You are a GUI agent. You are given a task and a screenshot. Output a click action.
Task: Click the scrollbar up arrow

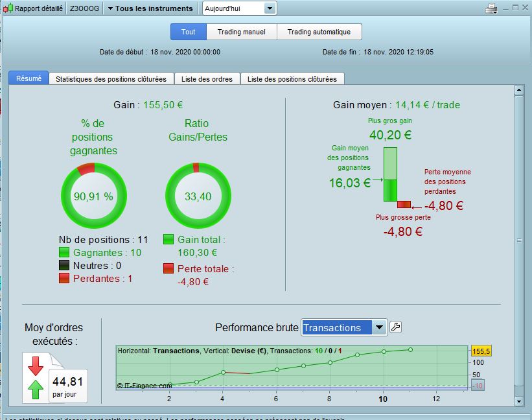pos(519,90)
